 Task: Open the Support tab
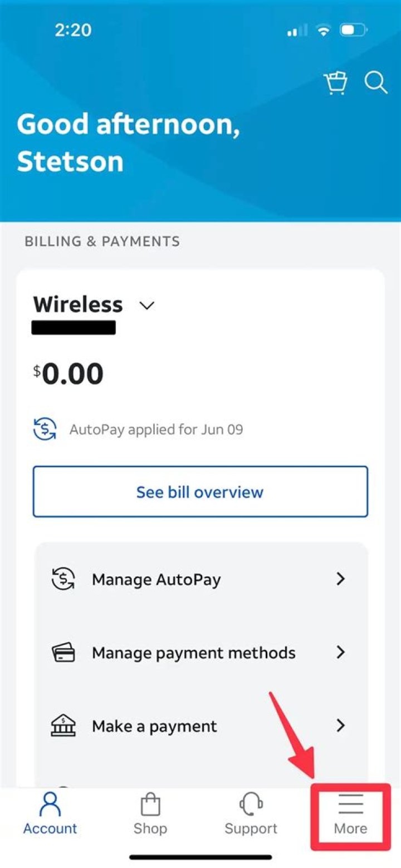[251, 813]
